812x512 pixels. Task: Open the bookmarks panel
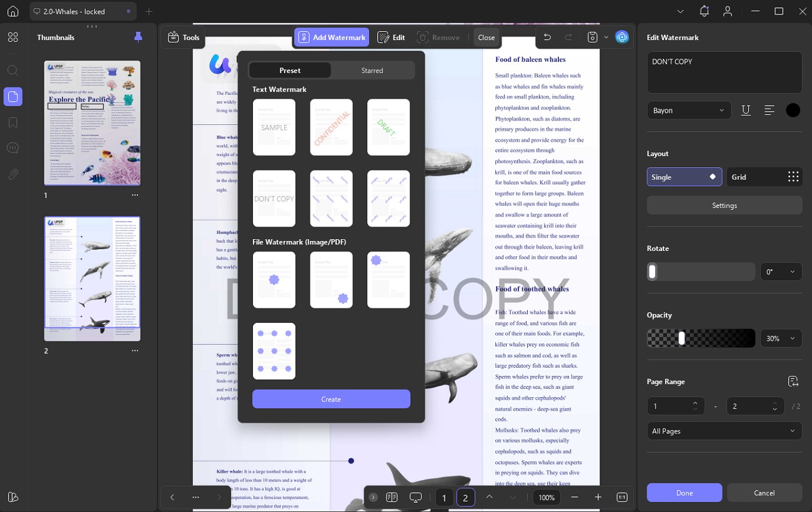[x=12, y=122]
